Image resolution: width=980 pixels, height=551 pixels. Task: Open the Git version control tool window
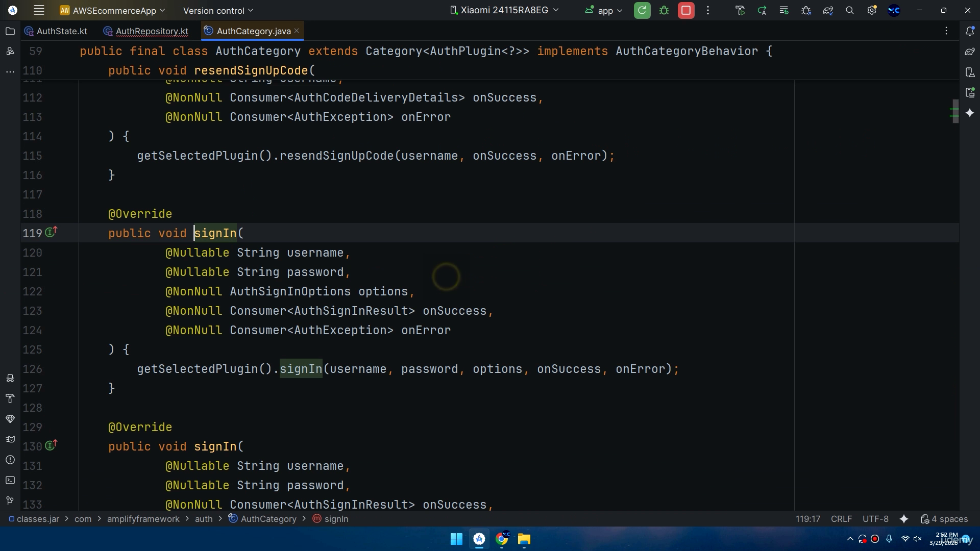tap(10, 500)
